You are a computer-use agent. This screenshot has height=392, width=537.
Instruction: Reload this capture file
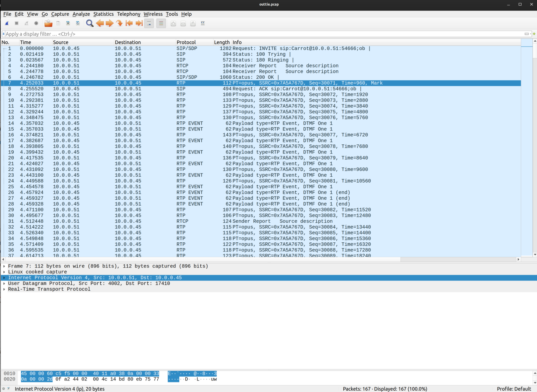[78, 23]
